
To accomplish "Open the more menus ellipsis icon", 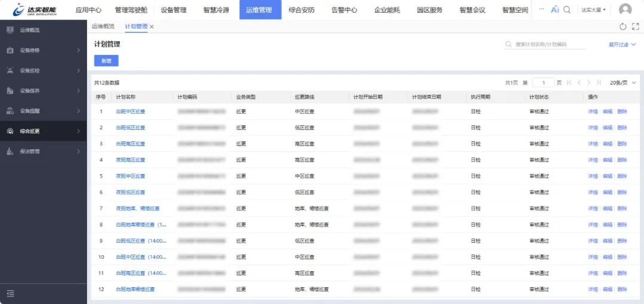I will [541, 9].
